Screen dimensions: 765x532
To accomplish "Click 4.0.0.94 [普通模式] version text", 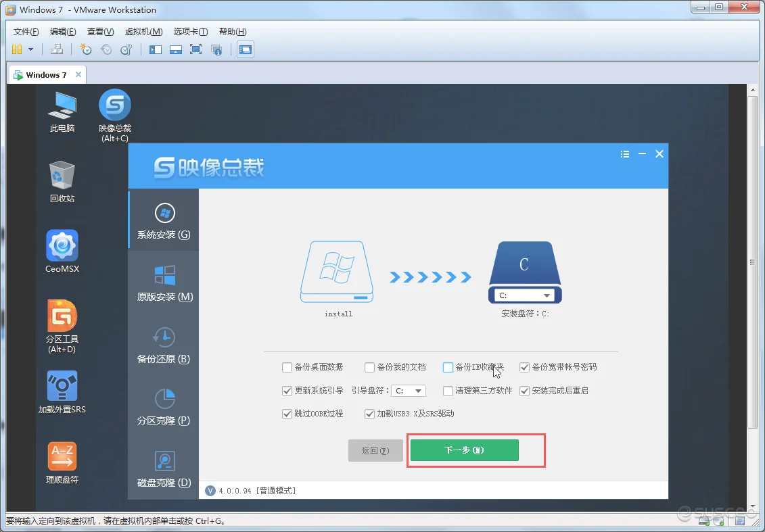I will [257, 491].
